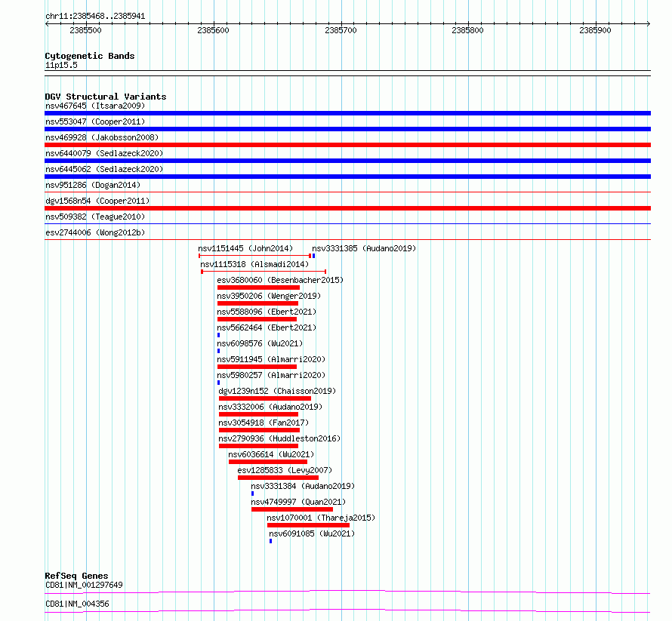Click nsv6440079 (Sedlazeck2020) label
Screen dimensions: 672x621
pos(104,153)
